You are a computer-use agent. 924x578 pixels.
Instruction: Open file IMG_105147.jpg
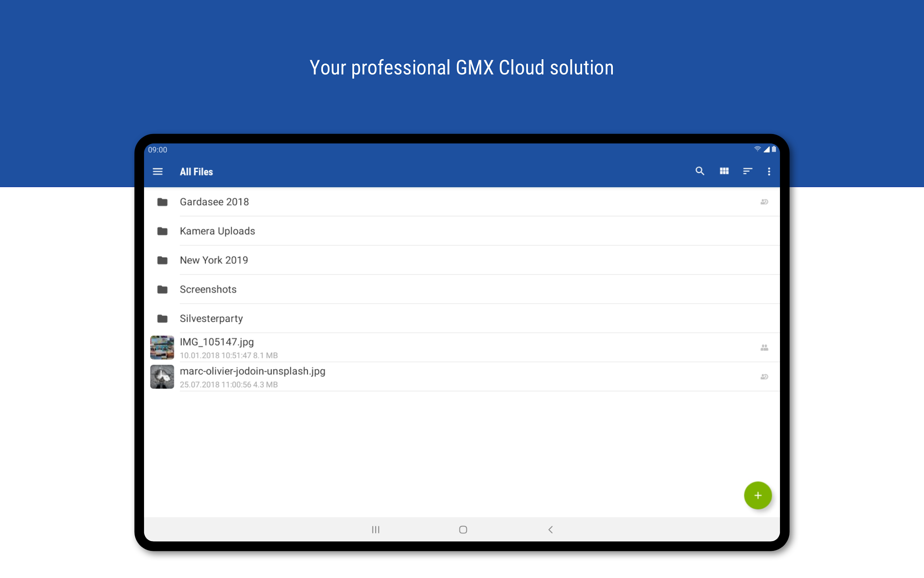462,348
